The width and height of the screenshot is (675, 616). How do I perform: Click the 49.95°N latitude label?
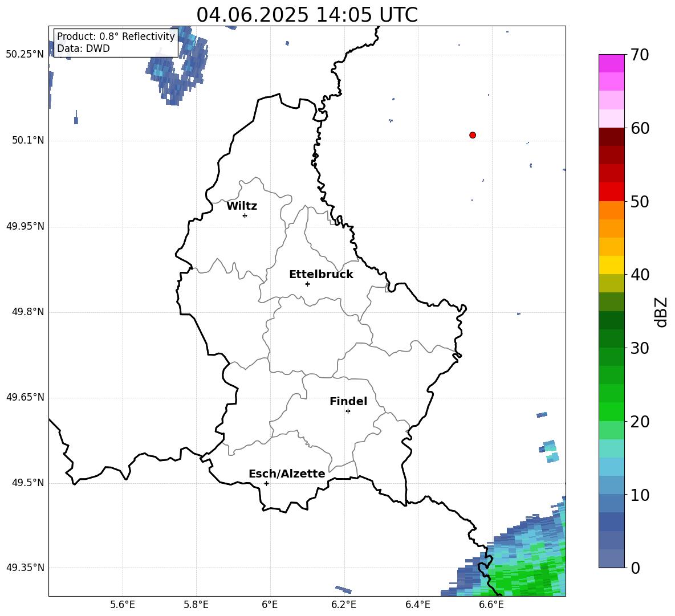pos(25,226)
